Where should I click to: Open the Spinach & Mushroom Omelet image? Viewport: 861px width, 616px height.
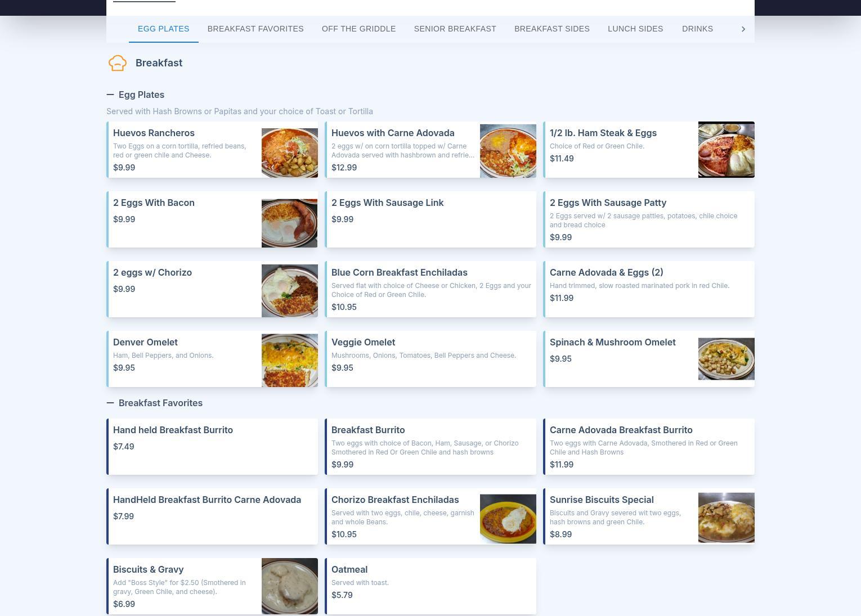(x=726, y=359)
